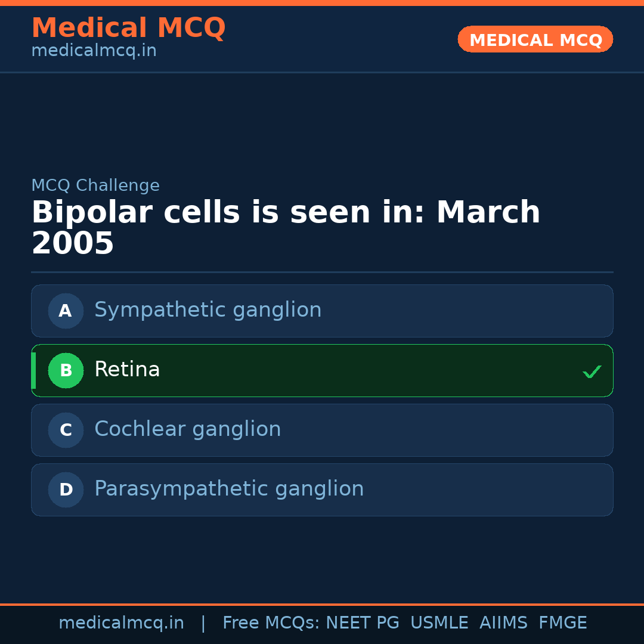Viewport: 644px width, 644px height.
Task: Click the green checkmark on Retina row
Action: tap(592, 371)
